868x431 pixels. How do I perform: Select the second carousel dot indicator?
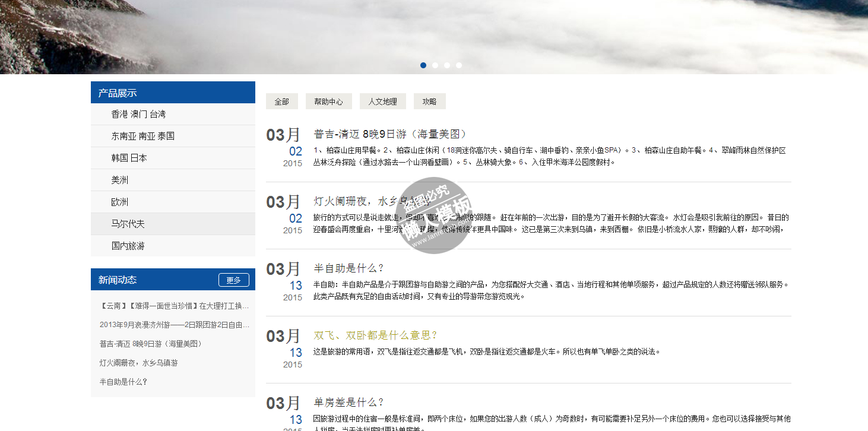435,65
